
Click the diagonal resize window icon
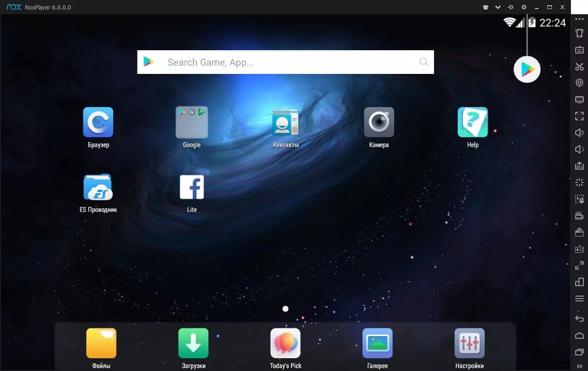(x=579, y=265)
